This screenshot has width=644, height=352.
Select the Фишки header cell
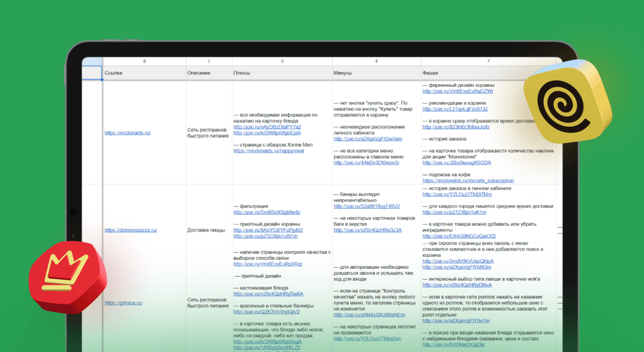(489, 73)
